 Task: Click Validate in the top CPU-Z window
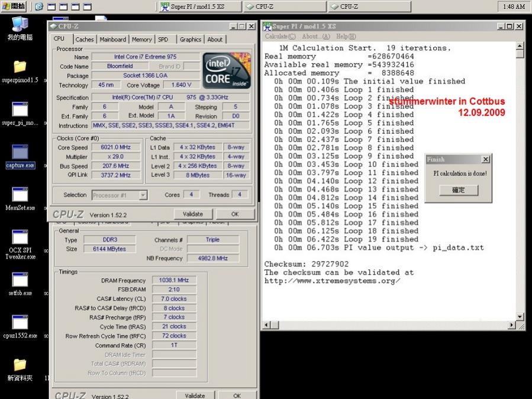[193, 214]
